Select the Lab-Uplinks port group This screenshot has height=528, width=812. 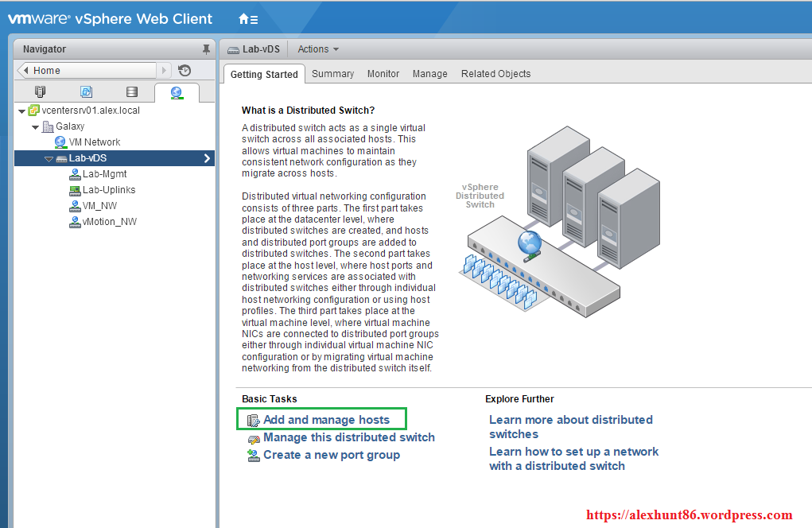pyautogui.click(x=109, y=190)
